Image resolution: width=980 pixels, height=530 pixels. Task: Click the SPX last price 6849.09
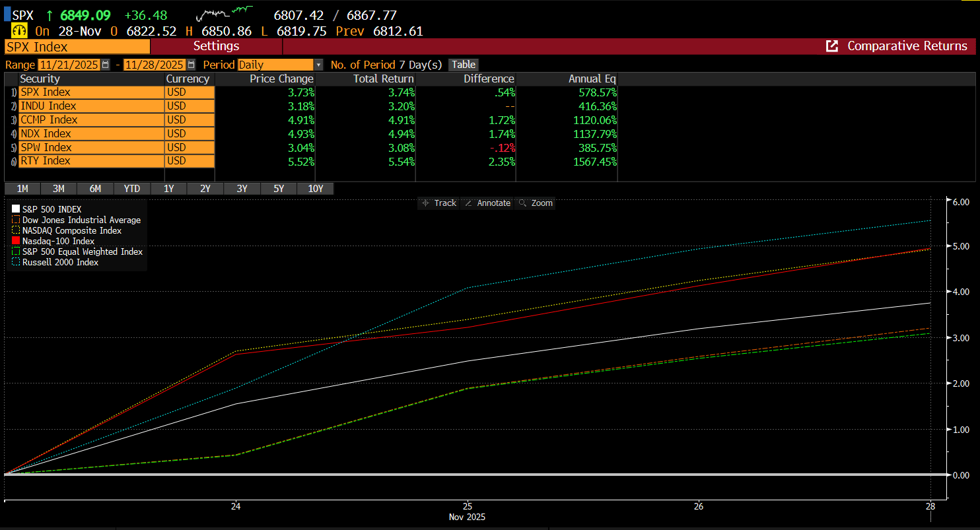pyautogui.click(x=85, y=15)
